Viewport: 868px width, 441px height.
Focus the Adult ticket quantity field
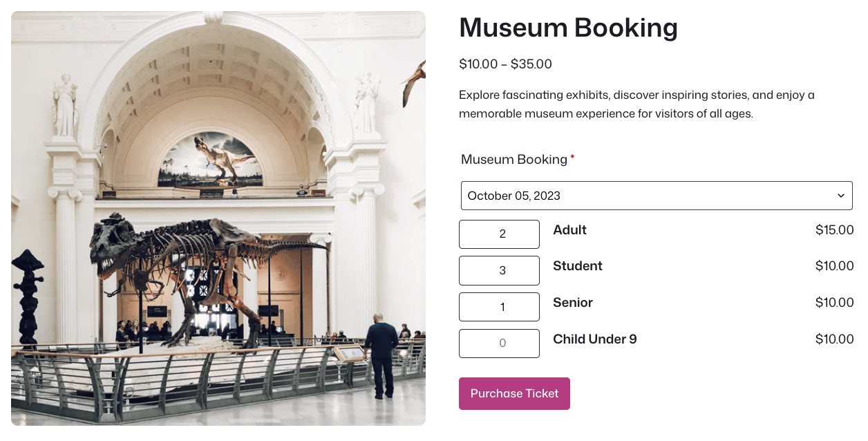499,234
